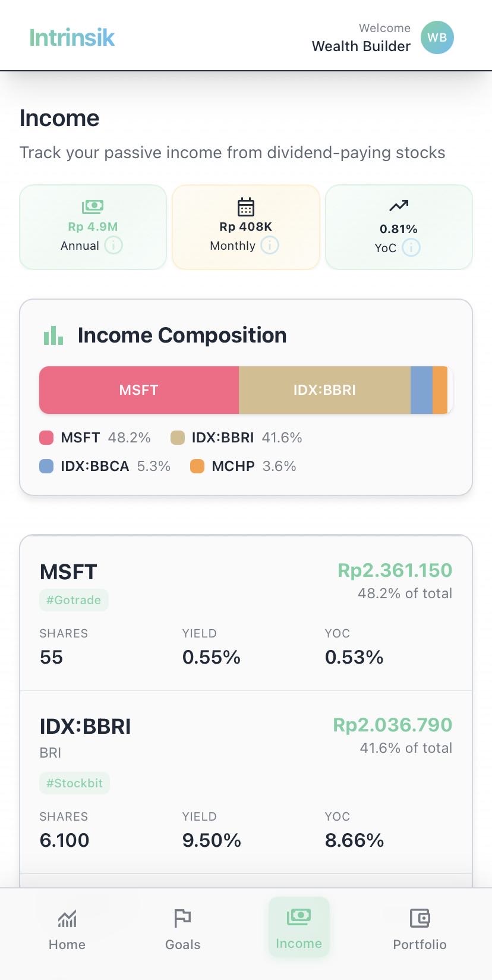Select the IDX:BBRI segment in composition bar
Viewport: 492px width, 980px height.
click(324, 390)
